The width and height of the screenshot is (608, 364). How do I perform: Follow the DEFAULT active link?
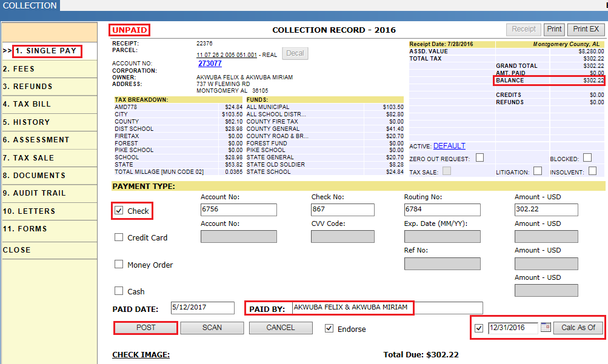[449, 146]
